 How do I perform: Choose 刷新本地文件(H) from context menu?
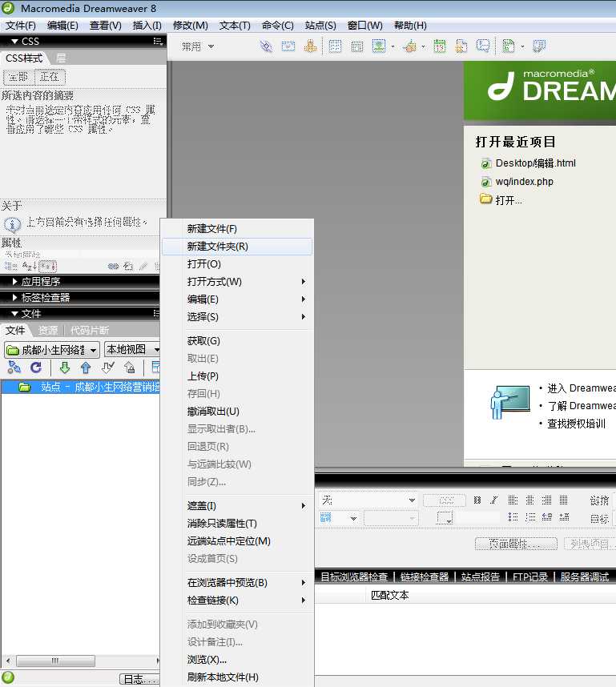pyautogui.click(x=237, y=677)
